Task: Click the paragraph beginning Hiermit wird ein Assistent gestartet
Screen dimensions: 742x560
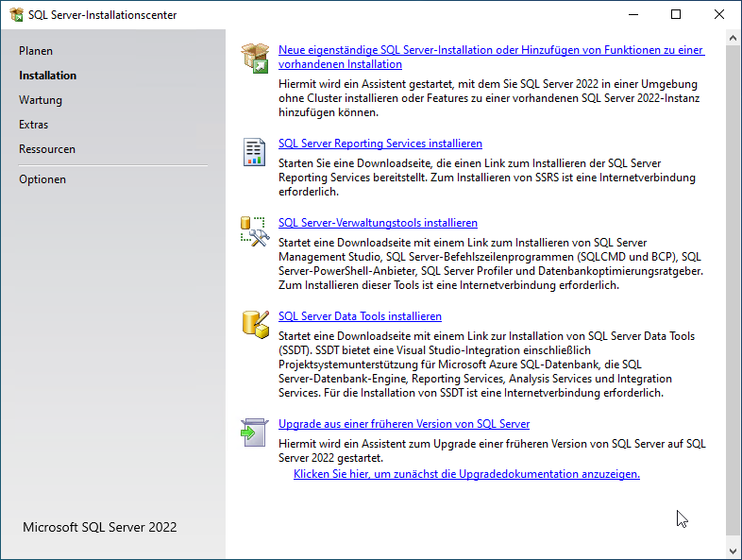Action: 489,98
